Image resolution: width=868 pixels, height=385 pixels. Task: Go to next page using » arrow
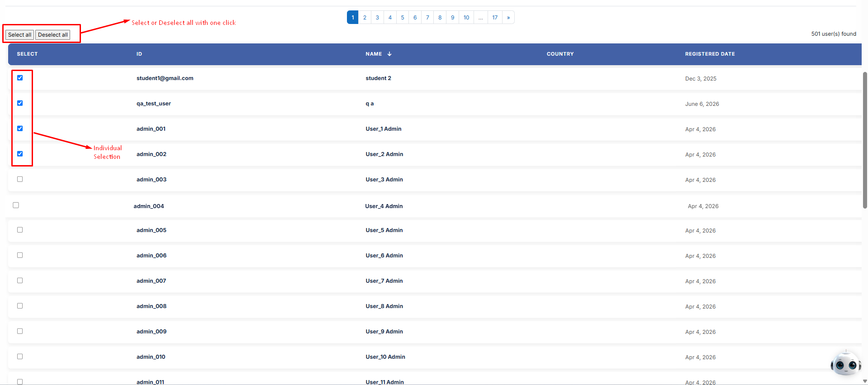click(x=508, y=18)
